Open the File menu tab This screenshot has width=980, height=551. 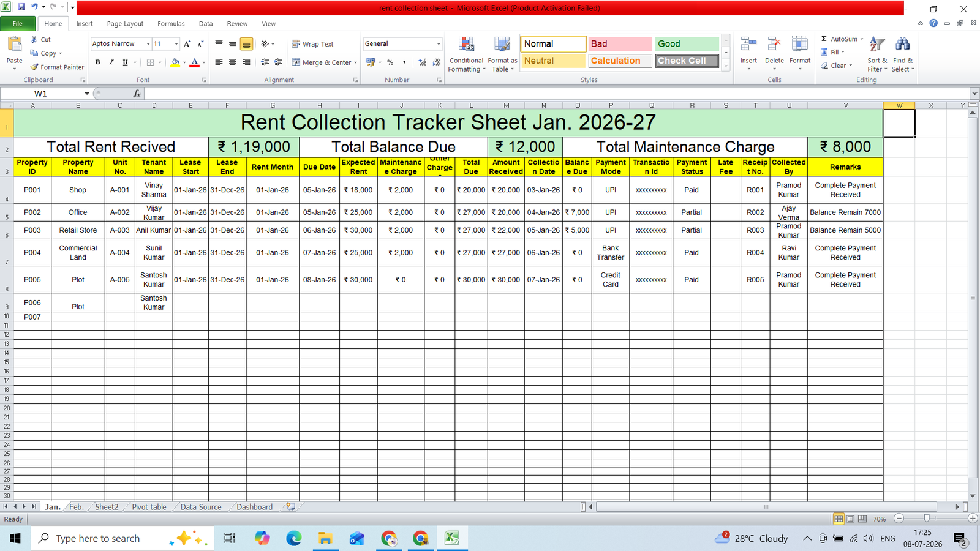point(17,24)
